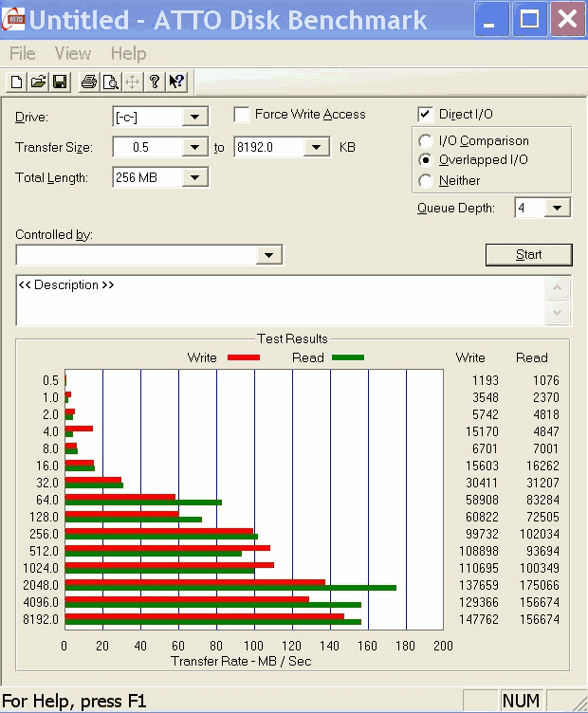Open the Queue Depth dropdown
This screenshot has height=713, width=588.
coord(557,209)
